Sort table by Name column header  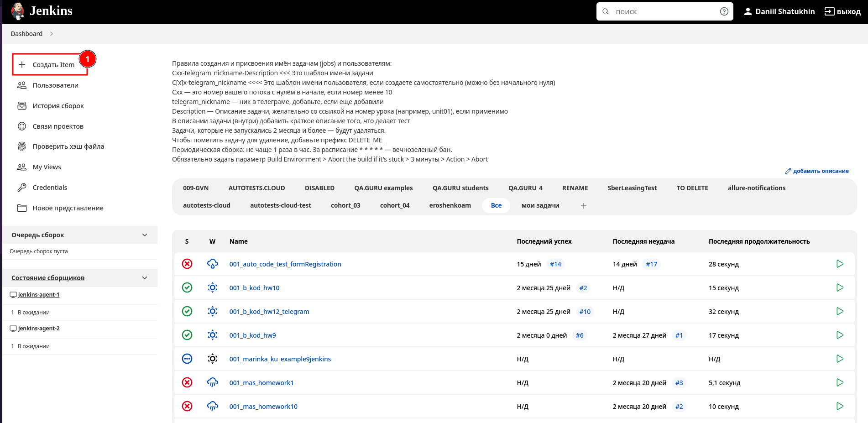[238, 241]
